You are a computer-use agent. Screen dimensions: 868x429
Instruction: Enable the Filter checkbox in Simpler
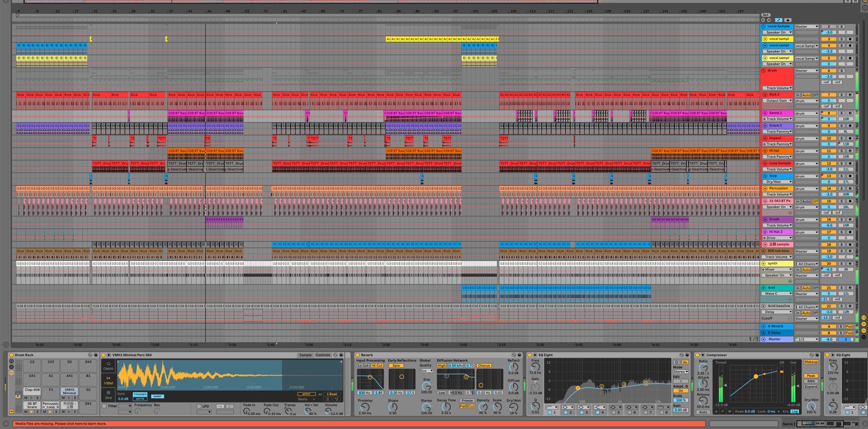[x=104, y=406]
